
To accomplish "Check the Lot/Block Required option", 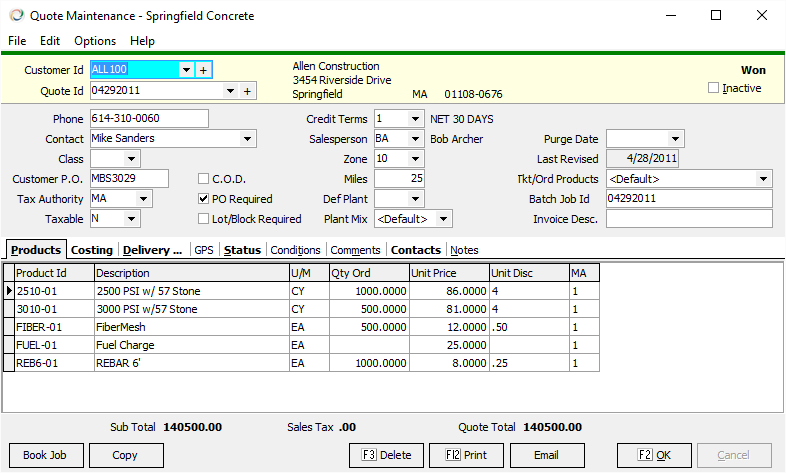I will click(204, 219).
